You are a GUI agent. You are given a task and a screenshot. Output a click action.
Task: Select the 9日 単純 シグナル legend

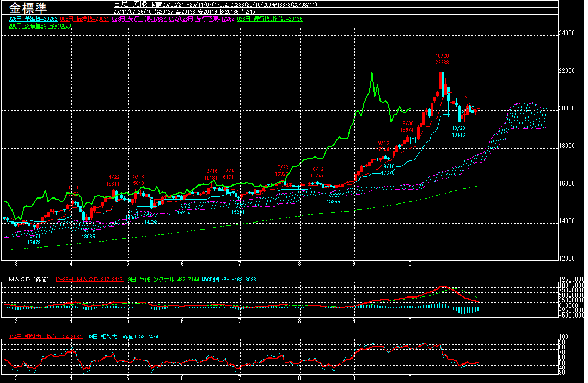click(160, 280)
